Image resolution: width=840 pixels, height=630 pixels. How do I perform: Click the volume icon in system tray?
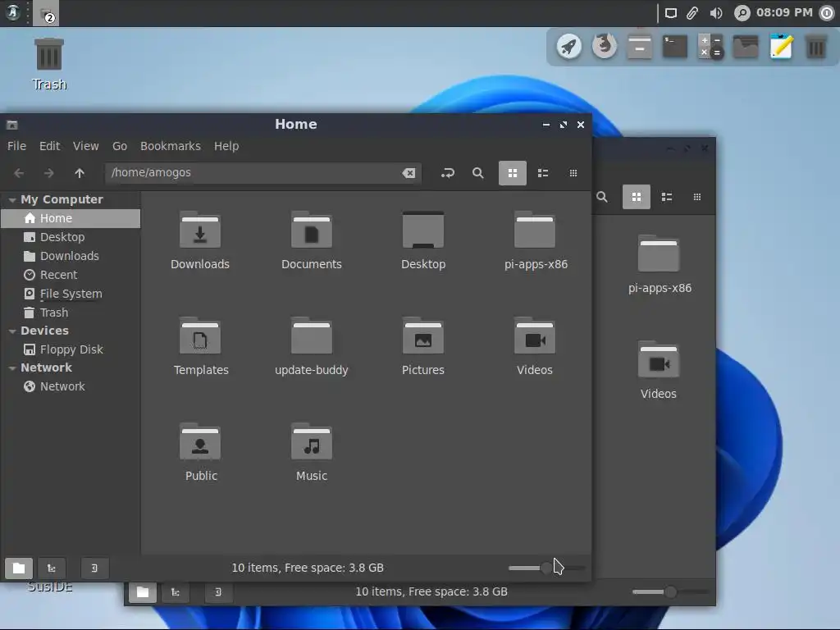[716, 13]
